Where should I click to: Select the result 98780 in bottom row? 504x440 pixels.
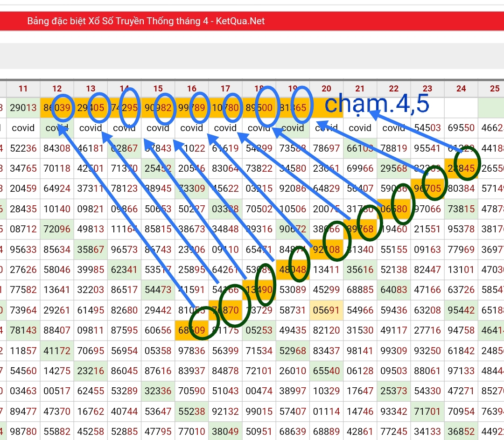pos(23,431)
